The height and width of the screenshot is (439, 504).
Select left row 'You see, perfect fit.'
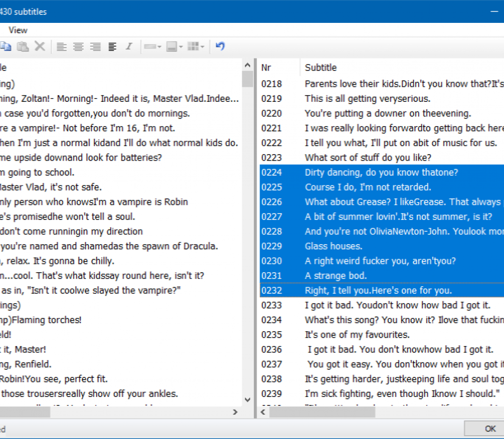coord(121,380)
